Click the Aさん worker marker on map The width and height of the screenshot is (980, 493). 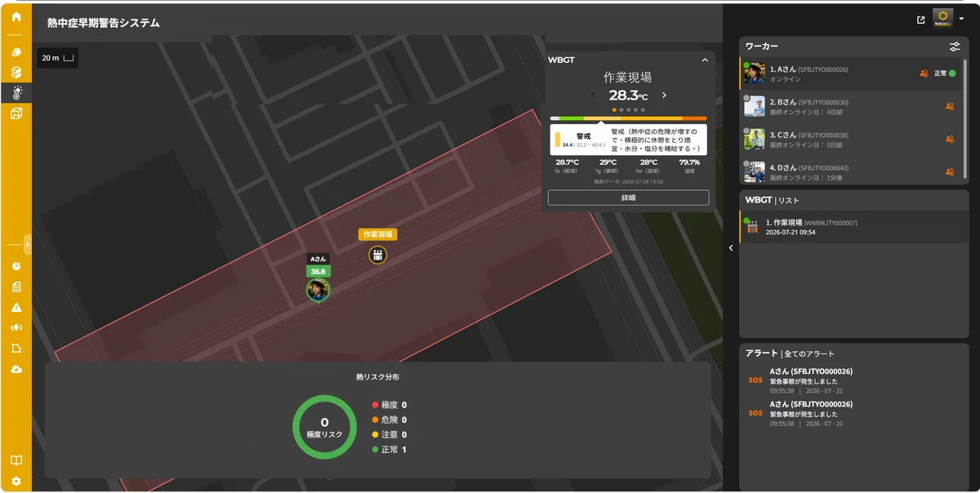coord(318,289)
